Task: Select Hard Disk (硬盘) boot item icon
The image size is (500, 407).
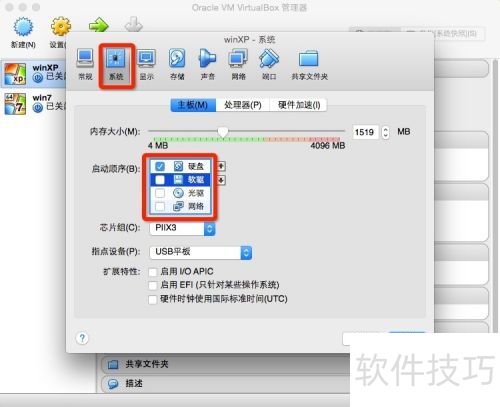Action: click(x=179, y=166)
